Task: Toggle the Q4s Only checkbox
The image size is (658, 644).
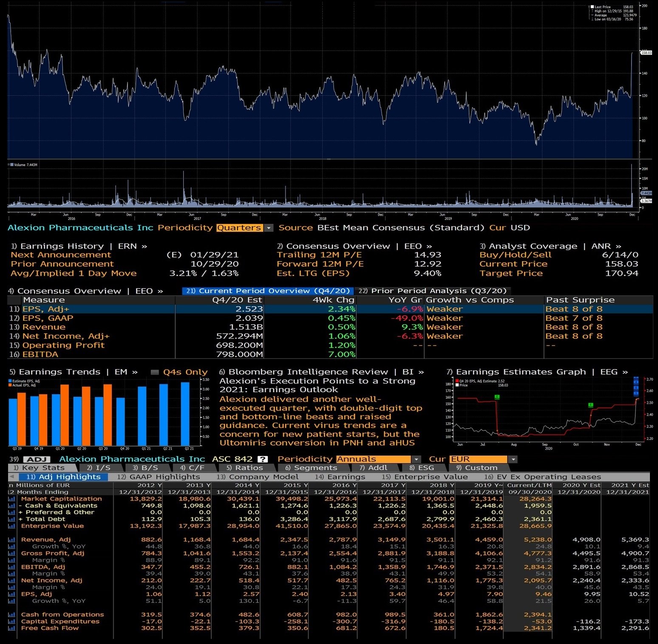Action: (155, 372)
